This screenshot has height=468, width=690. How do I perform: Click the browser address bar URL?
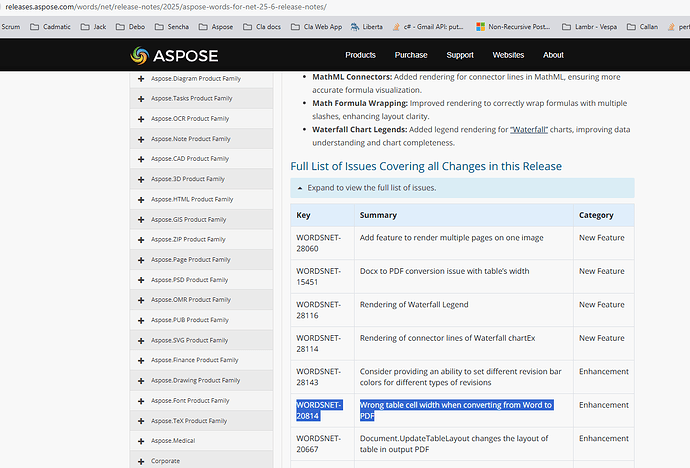166,7
